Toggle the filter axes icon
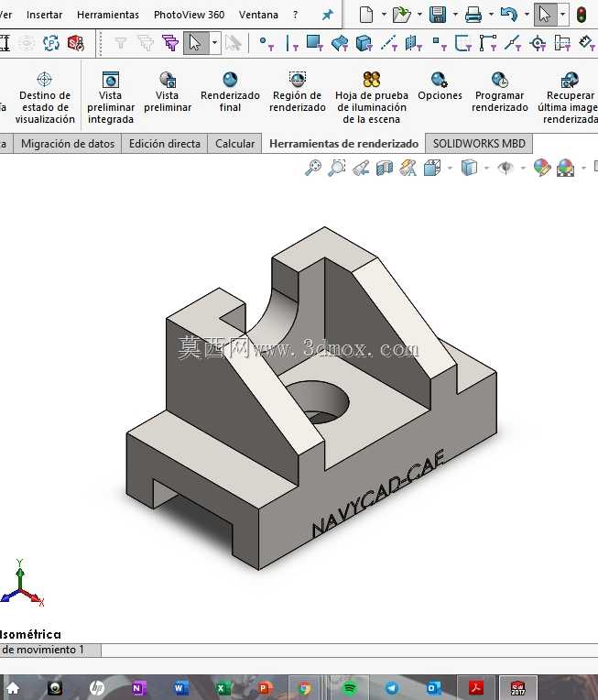The width and height of the screenshot is (598, 700). [x=388, y=43]
